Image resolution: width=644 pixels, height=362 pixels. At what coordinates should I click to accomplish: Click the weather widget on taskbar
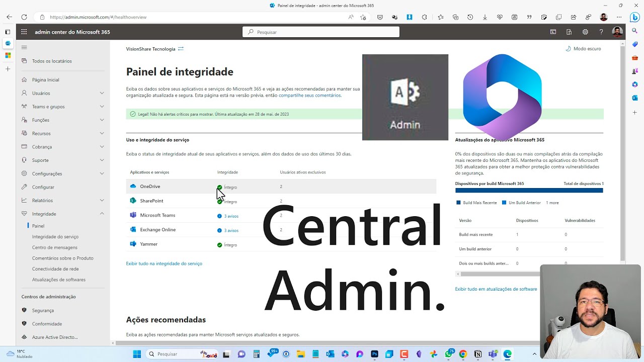20,354
